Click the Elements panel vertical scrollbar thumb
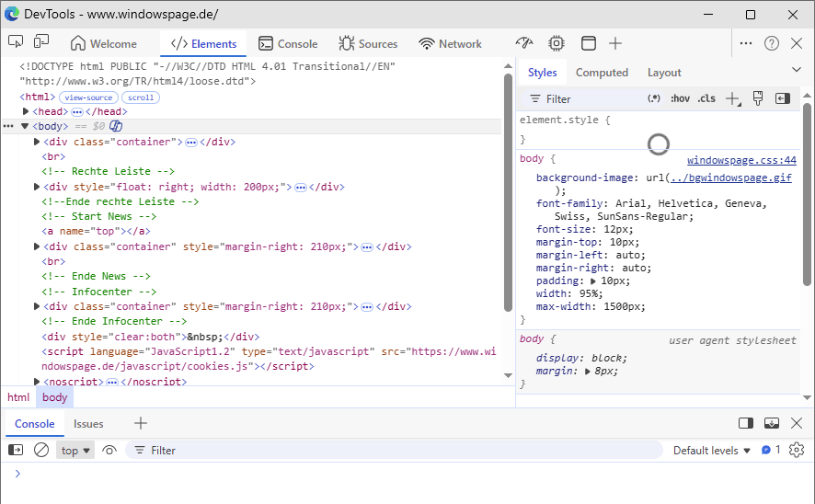 (508, 192)
